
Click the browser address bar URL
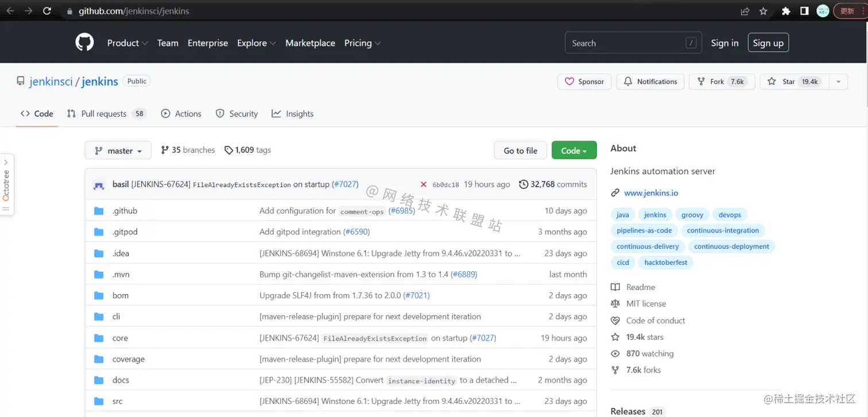[x=134, y=11]
